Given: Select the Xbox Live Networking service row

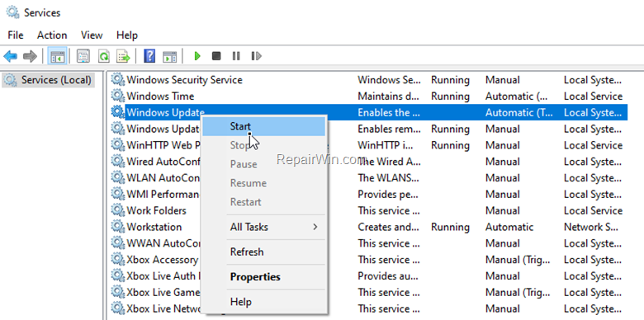Looking at the screenshot, I should [x=368, y=308].
